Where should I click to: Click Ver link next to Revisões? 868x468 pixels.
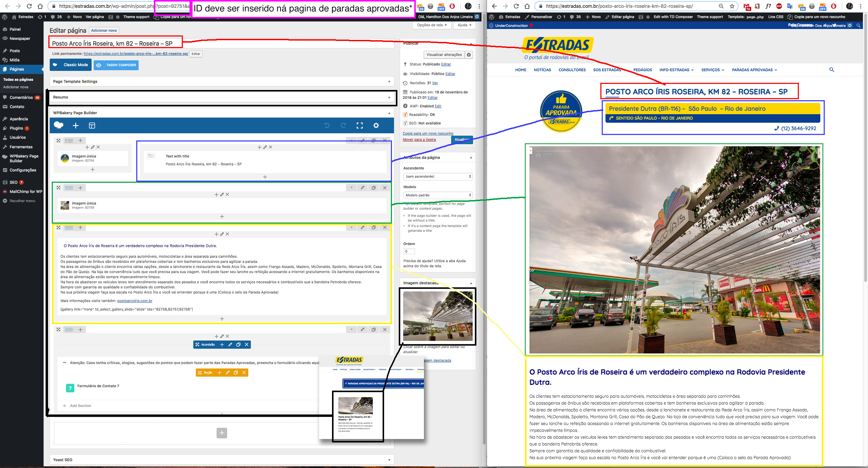point(435,83)
